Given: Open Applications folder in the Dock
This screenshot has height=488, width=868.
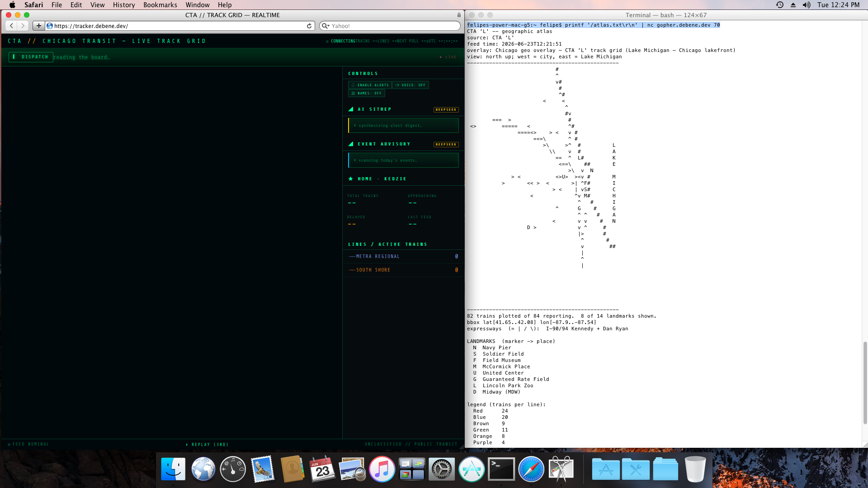Looking at the screenshot, I should pos(606,469).
